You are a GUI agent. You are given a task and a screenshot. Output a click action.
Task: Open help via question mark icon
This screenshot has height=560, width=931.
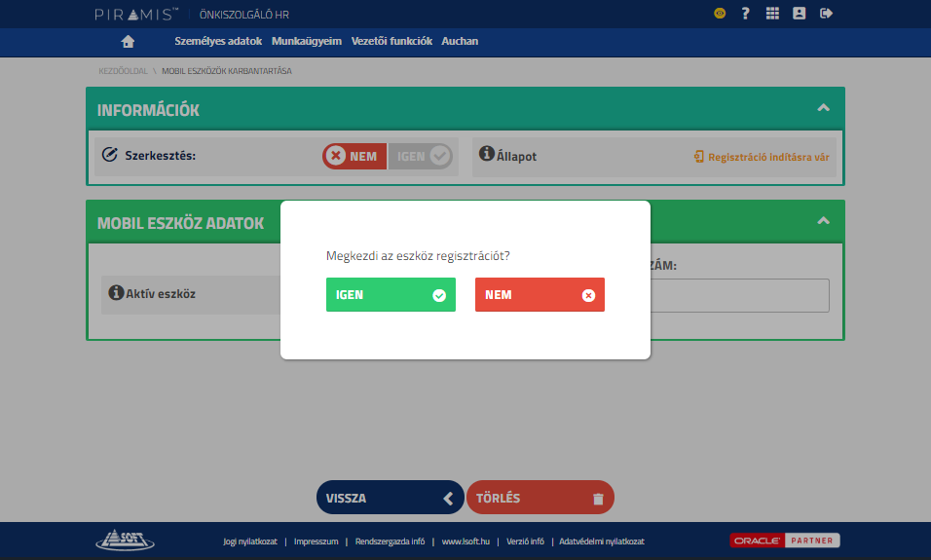(745, 14)
